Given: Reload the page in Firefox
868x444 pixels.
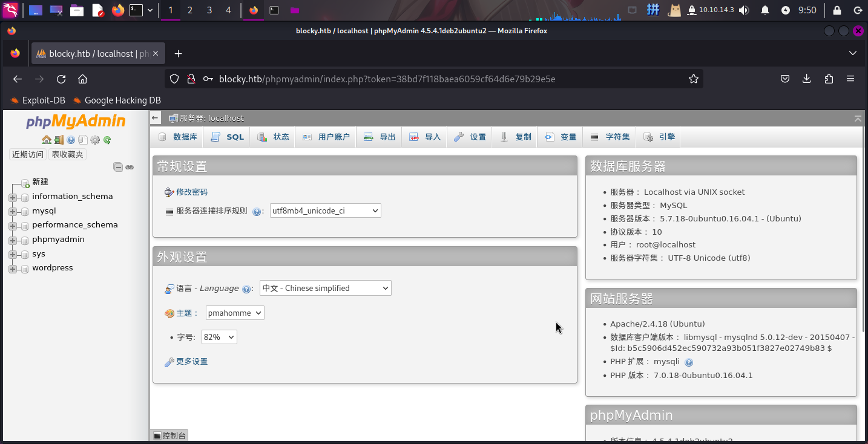Looking at the screenshot, I should click(61, 79).
